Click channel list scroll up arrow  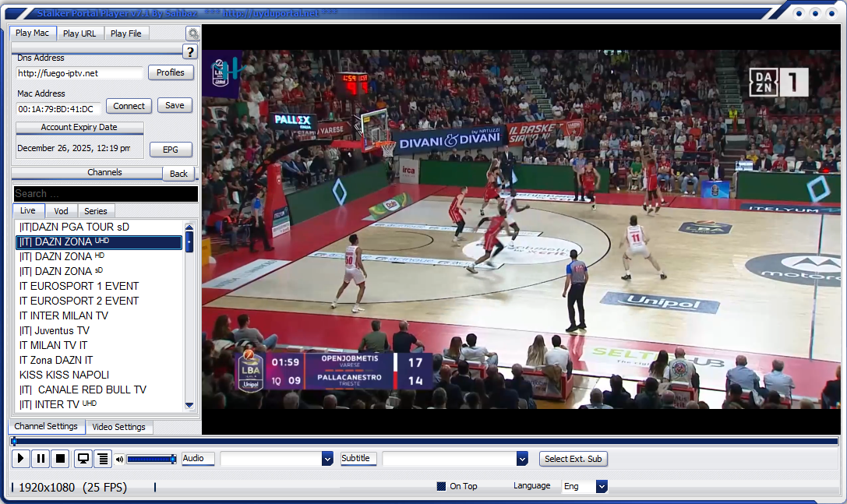[189, 227]
